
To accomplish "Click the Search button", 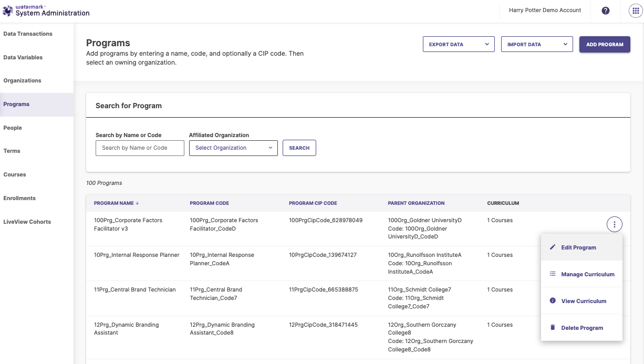I will [x=299, y=148].
